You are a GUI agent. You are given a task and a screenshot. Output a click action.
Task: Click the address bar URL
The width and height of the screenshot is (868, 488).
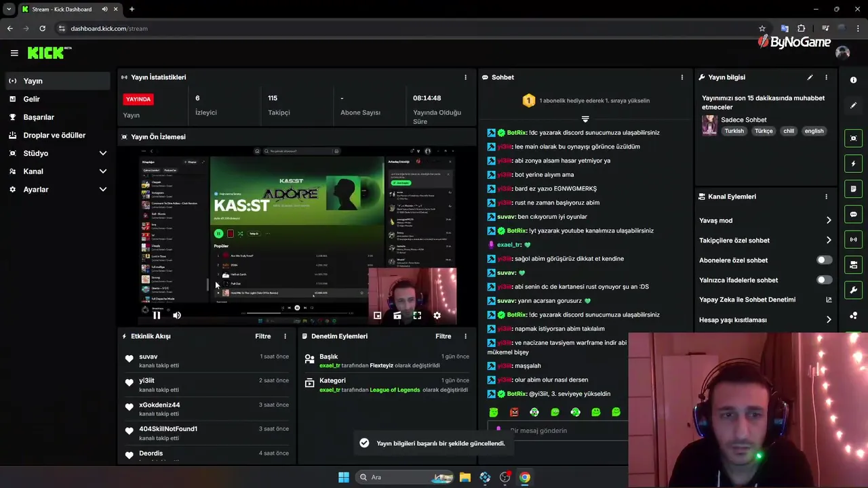pos(109,28)
